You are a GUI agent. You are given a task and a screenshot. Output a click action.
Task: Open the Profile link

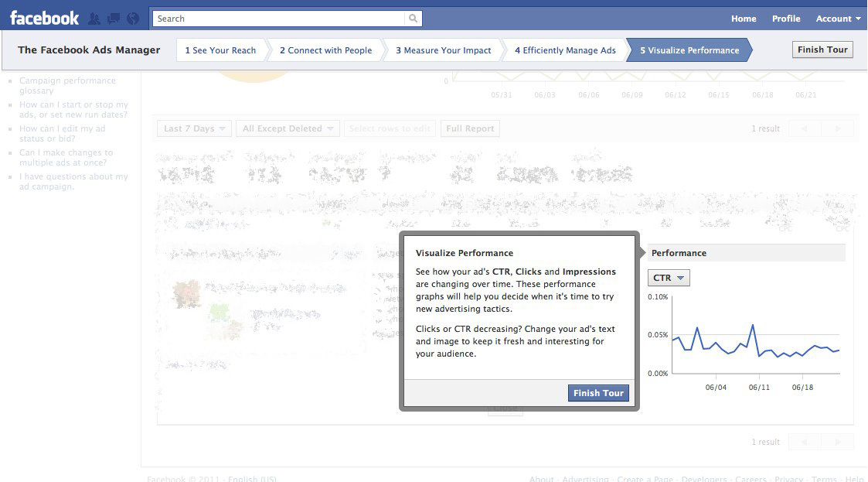click(x=786, y=19)
